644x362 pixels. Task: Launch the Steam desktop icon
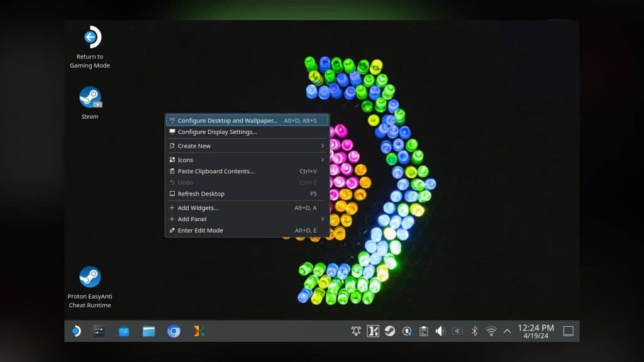tap(90, 98)
